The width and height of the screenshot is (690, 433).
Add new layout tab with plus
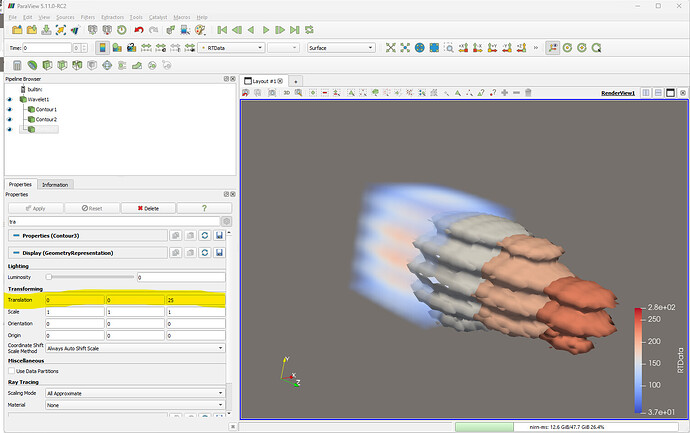coord(296,81)
